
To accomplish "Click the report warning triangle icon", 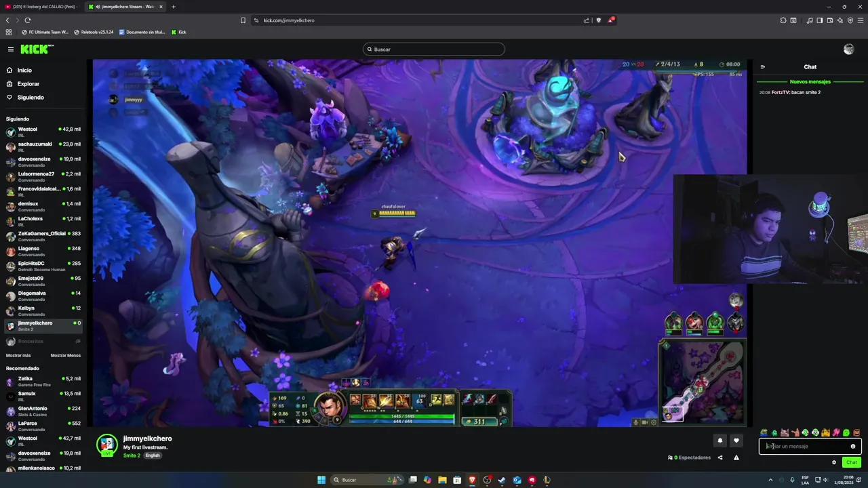I will (736, 457).
